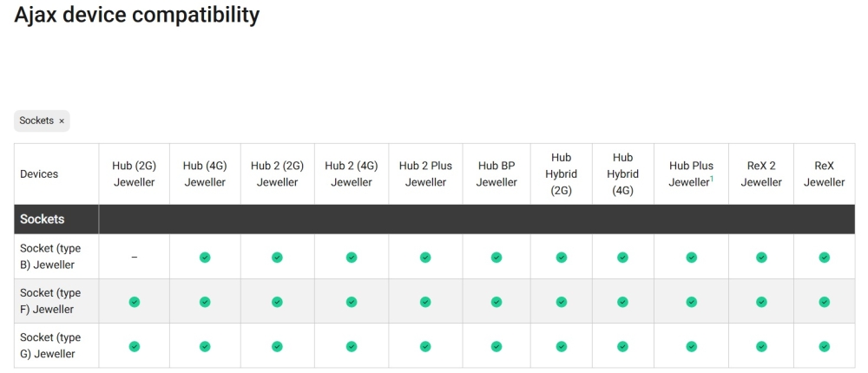Click the Hub 2 (4G) Jeweller column header
The width and height of the screenshot is (868, 373).
tap(352, 174)
